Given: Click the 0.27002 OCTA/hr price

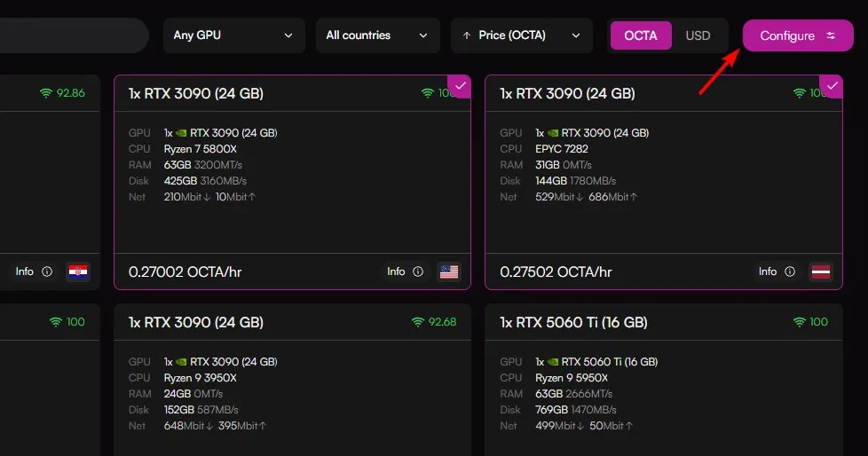Looking at the screenshot, I should [185, 271].
